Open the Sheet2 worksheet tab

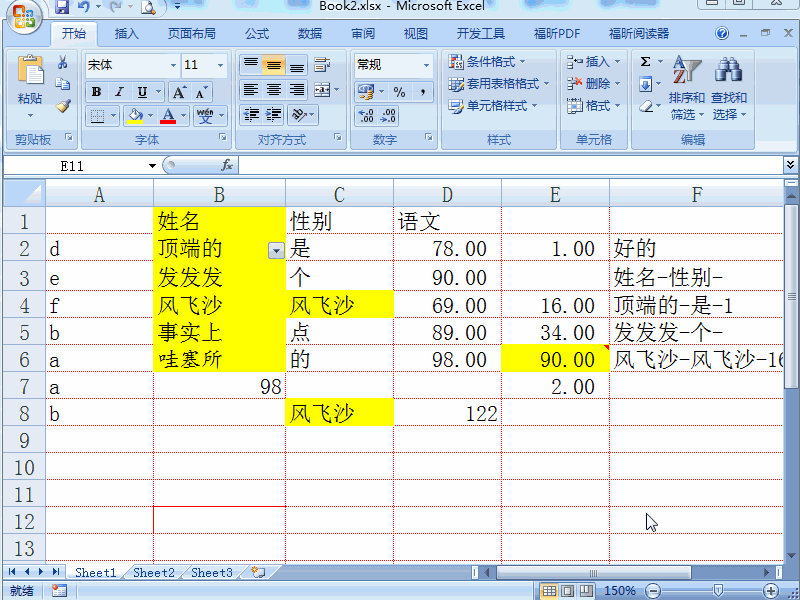(x=154, y=572)
